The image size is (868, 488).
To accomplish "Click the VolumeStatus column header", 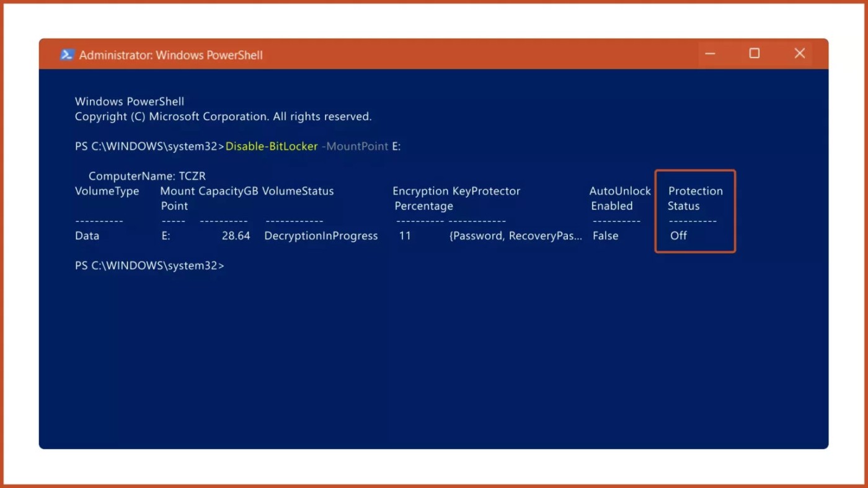I will tap(298, 191).
